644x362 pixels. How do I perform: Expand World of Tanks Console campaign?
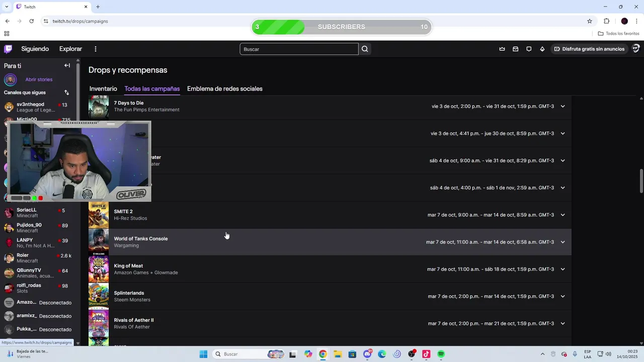[562, 242]
